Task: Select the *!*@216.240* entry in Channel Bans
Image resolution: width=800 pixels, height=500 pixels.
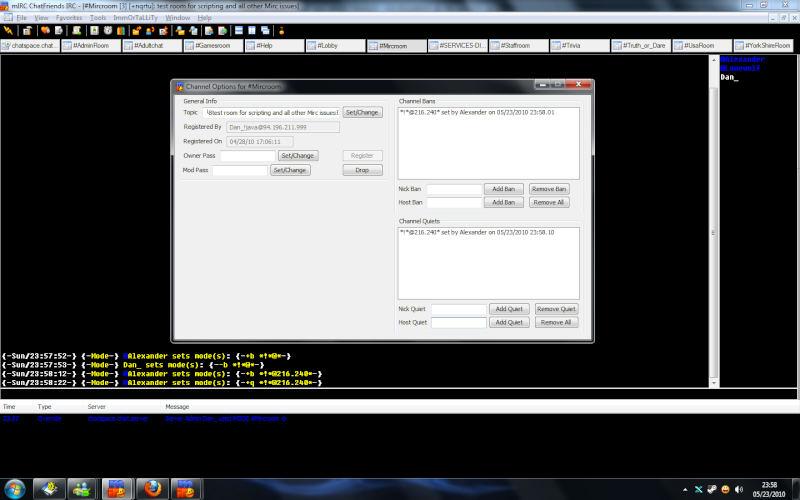Action: click(477, 112)
